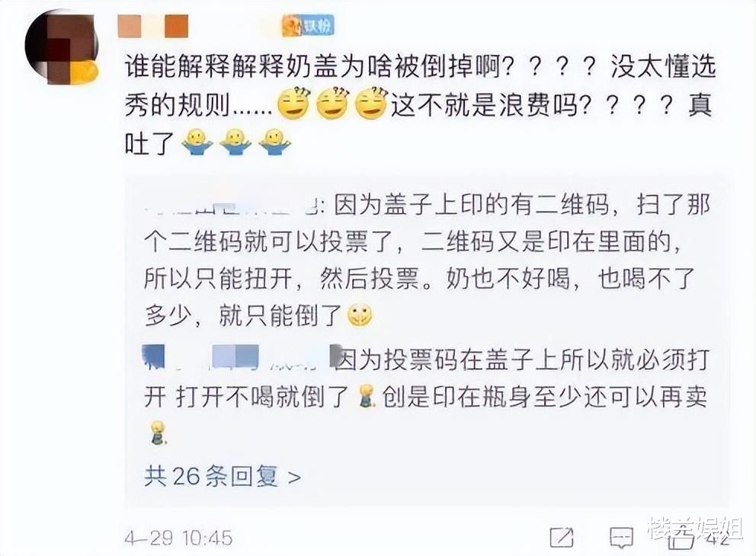Open the commenter's blurred profile avatar

[62, 46]
